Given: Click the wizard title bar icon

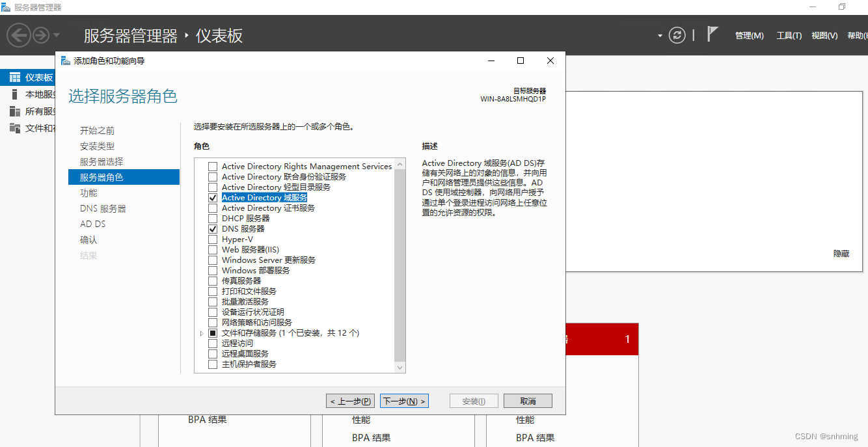Looking at the screenshot, I should pos(65,61).
